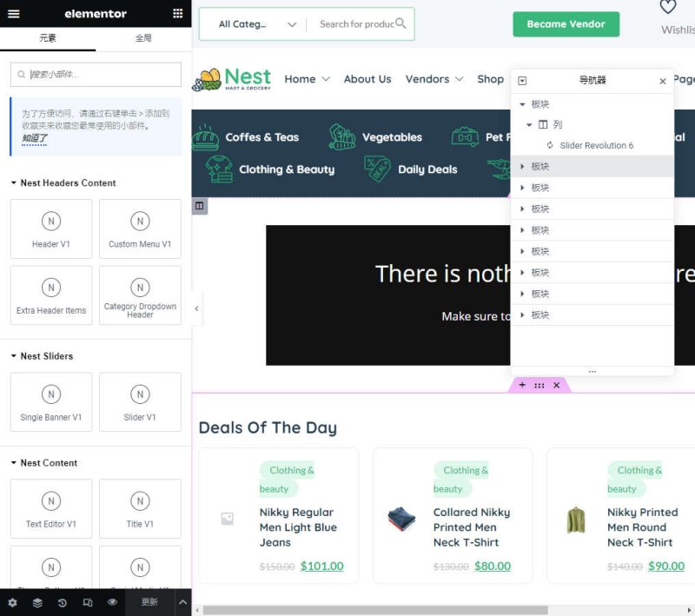The width and height of the screenshot is (695, 616).
Task: Expand the highlighted second 板块 row
Action: (522, 167)
